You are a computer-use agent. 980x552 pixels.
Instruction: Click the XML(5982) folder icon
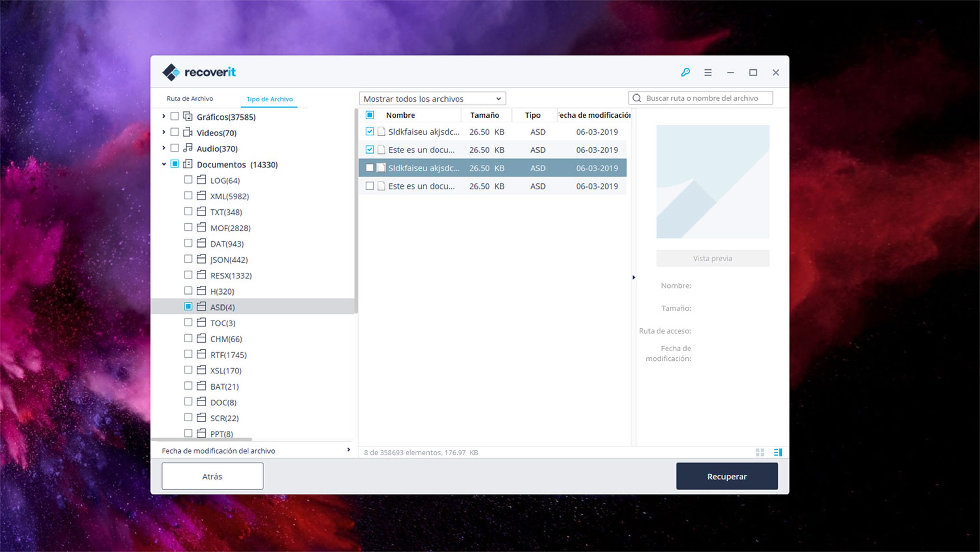(201, 196)
